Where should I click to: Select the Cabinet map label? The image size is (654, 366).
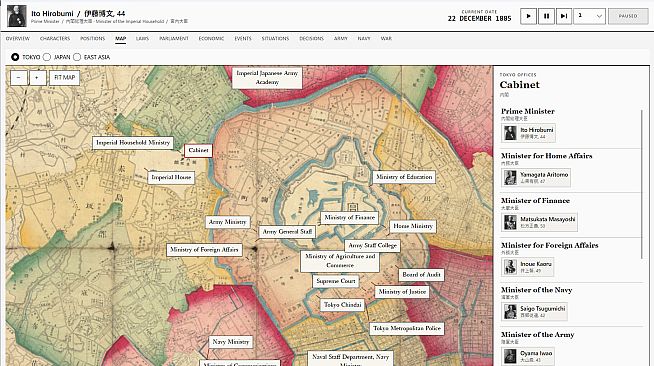click(198, 150)
